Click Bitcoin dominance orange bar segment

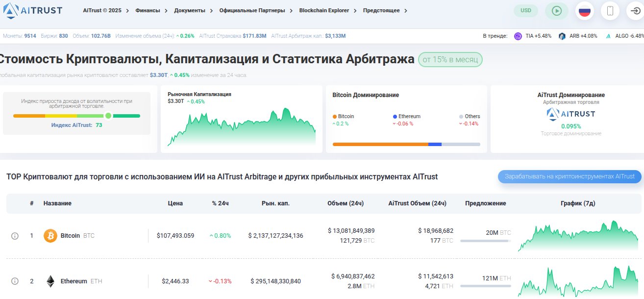(380, 144)
